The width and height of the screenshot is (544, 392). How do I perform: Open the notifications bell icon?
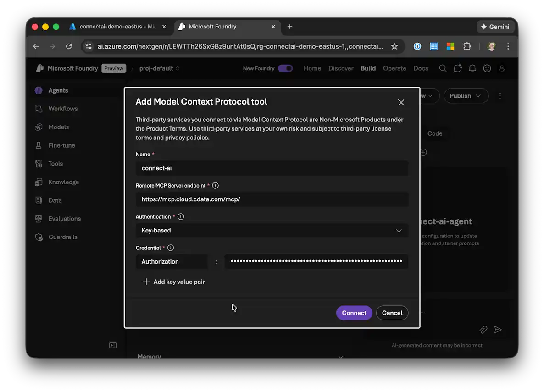click(x=472, y=68)
